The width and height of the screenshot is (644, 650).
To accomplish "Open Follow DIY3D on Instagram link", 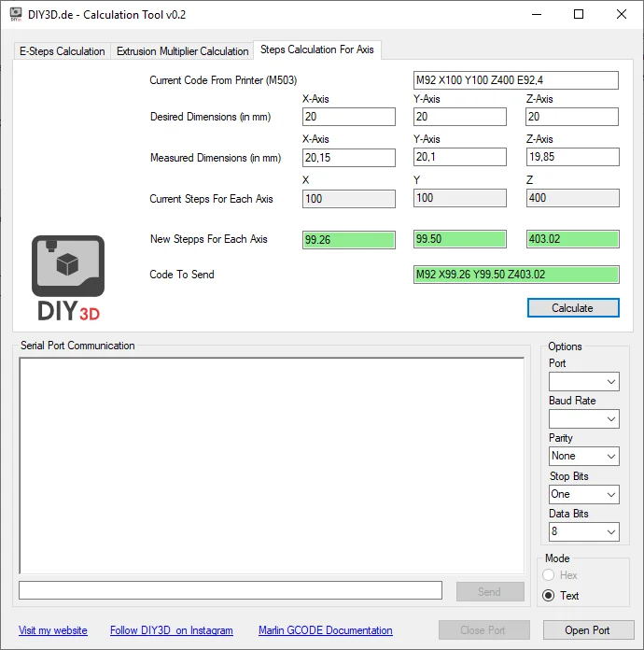I will tap(172, 630).
